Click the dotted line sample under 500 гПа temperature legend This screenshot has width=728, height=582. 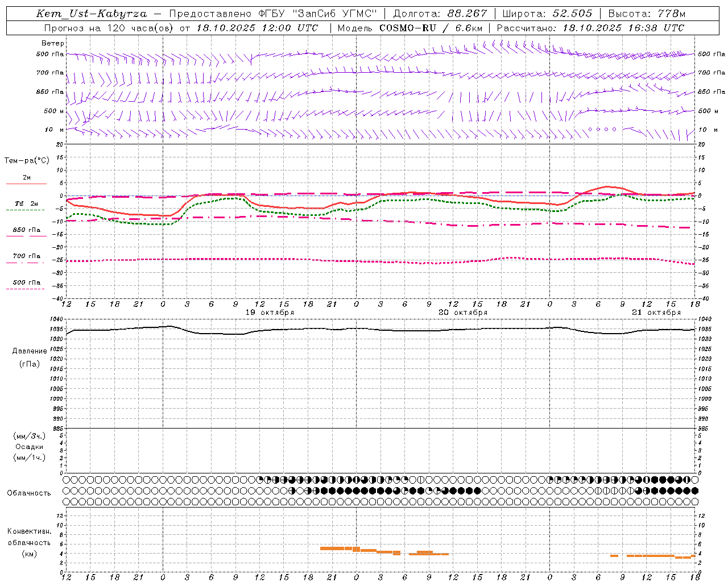(x=25, y=289)
